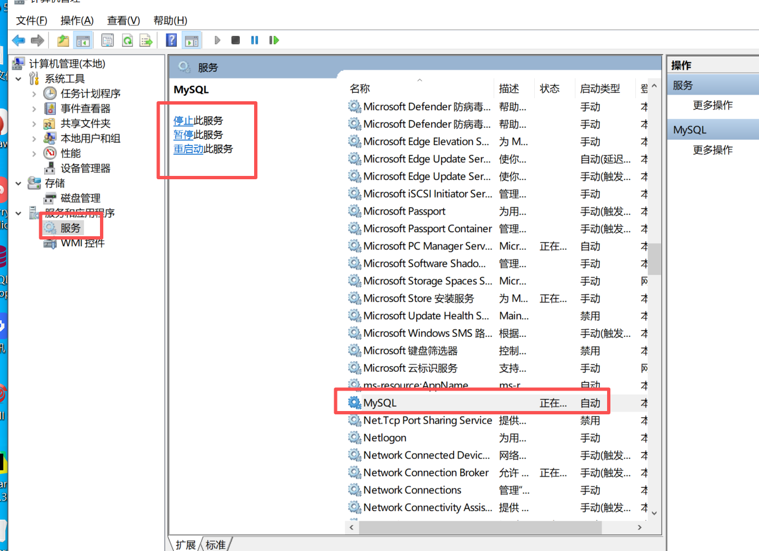Click the Stop service square icon
The height and width of the screenshot is (551, 759).
point(236,40)
